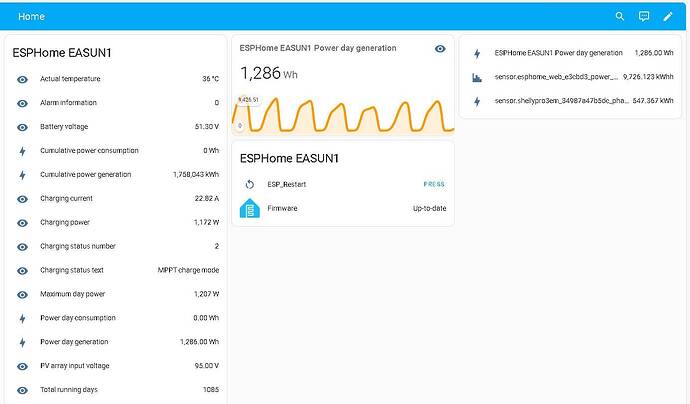The width and height of the screenshot is (690, 404).
Task: Click the restart icon beside ESP_Restart
Action: [x=250, y=184]
